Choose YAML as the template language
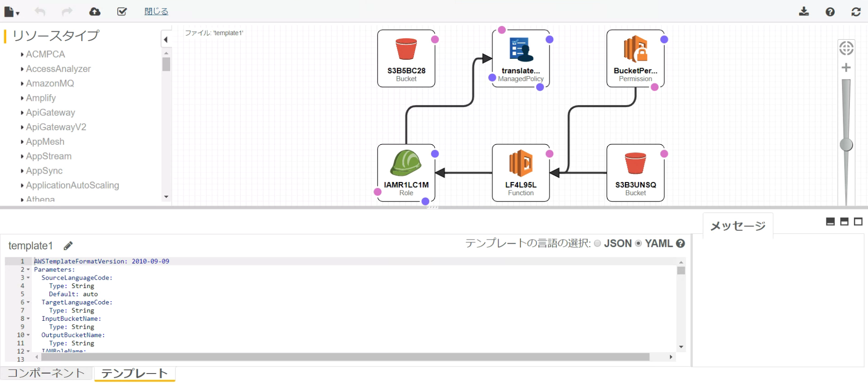Image resolution: width=868 pixels, height=388 pixels. pyautogui.click(x=638, y=243)
